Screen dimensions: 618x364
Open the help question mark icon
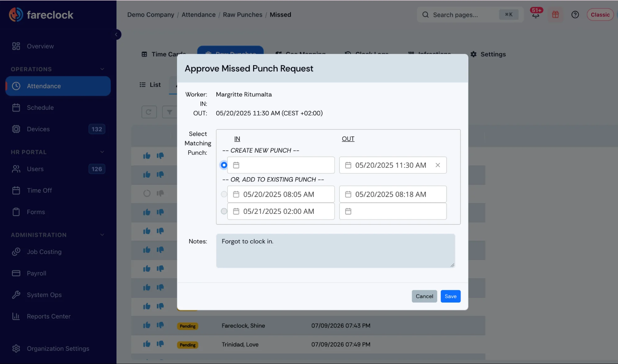[x=575, y=15]
